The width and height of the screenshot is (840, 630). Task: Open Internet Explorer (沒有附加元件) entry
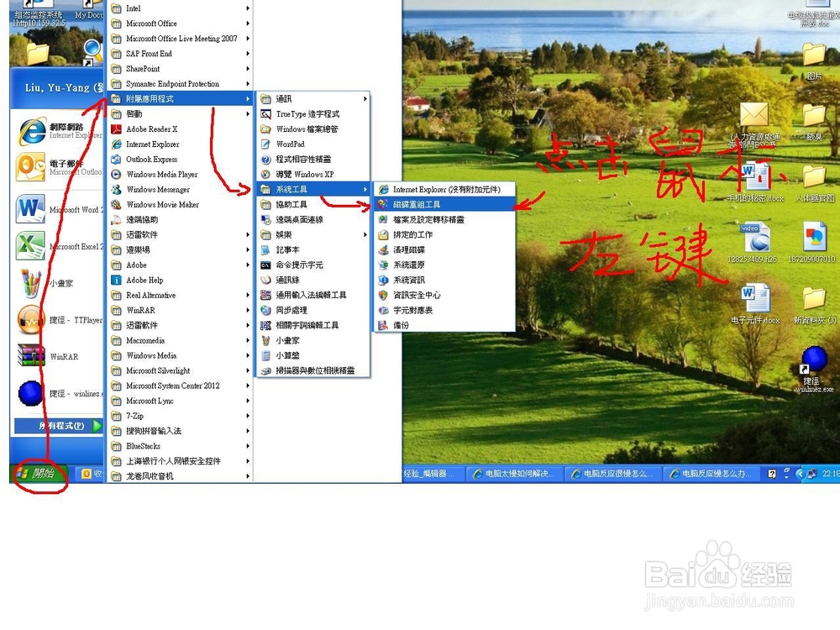[x=444, y=190]
